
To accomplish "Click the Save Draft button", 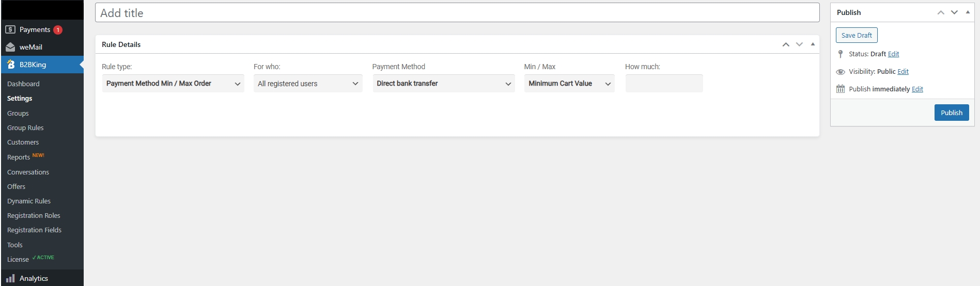I will [856, 35].
